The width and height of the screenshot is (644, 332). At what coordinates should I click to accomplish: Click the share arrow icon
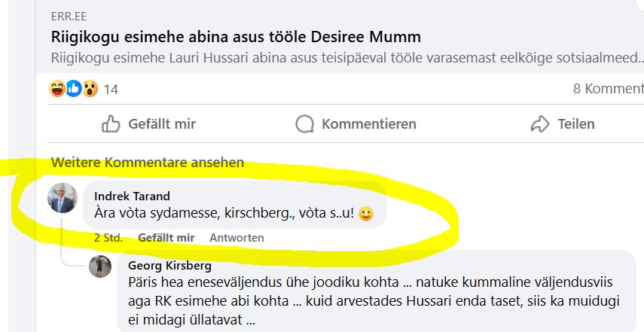(540, 124)
